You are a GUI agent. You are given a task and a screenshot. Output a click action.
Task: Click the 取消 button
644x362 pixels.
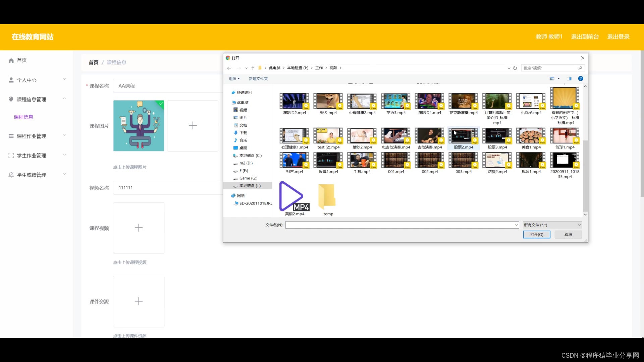[568, 235]
